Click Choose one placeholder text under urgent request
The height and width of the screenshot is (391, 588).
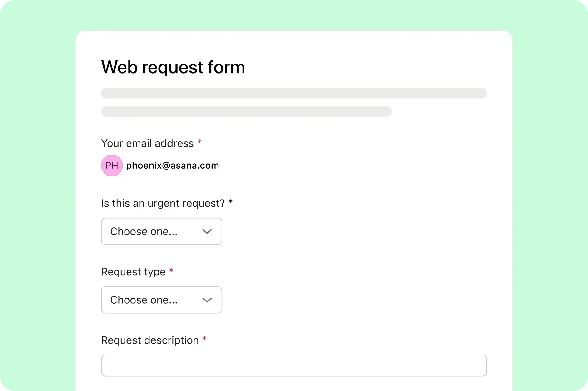[144, 231]
